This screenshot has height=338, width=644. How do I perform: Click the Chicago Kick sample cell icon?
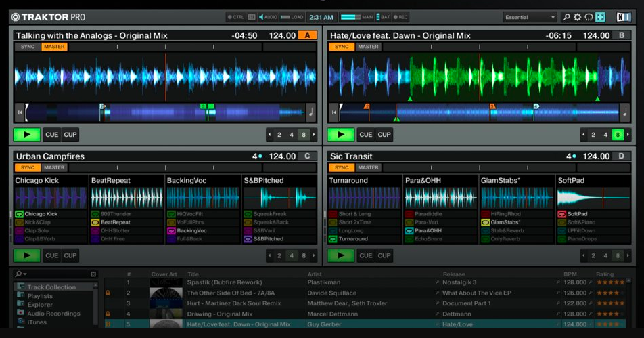(x=19, y=214)
